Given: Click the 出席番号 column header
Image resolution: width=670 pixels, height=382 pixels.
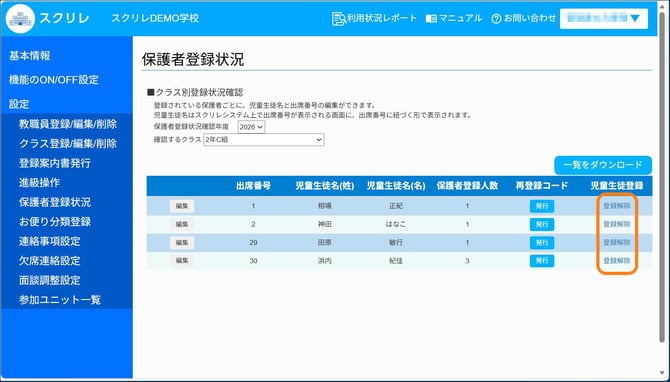Looking at the screenshot, I should point(253,186).
